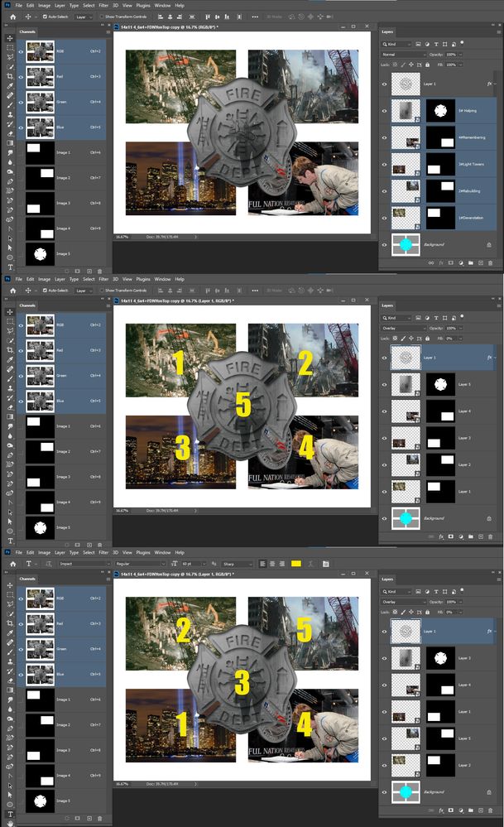Select the Gradient tool in middle window
Image resolution: width=504 pixels, height=827 pixels.
(x=10, y=416)
